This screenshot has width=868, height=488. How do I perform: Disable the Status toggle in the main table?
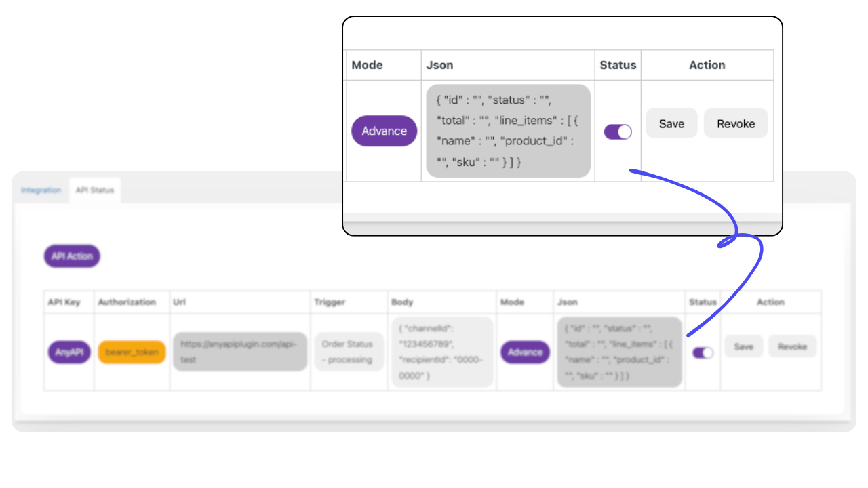(x=703, y=352)
